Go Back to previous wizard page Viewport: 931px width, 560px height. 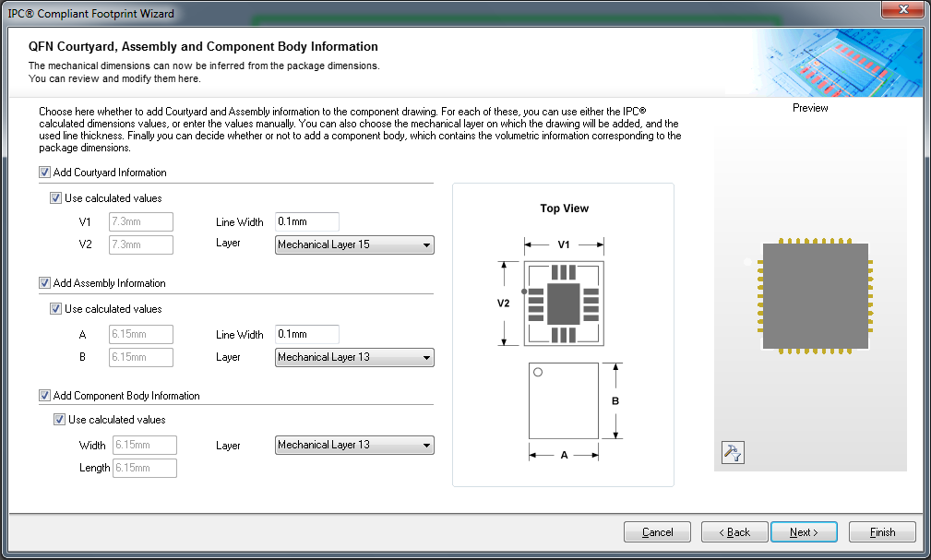[734, 532]
